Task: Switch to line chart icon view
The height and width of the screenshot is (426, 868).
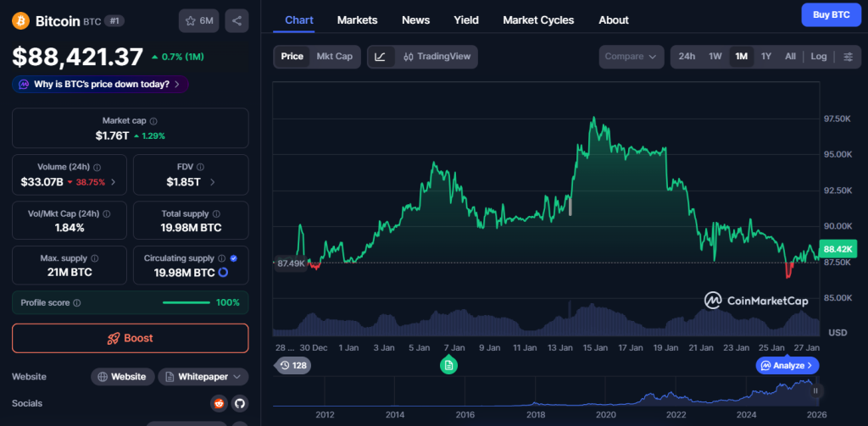Action: click(x=381, y=57)
